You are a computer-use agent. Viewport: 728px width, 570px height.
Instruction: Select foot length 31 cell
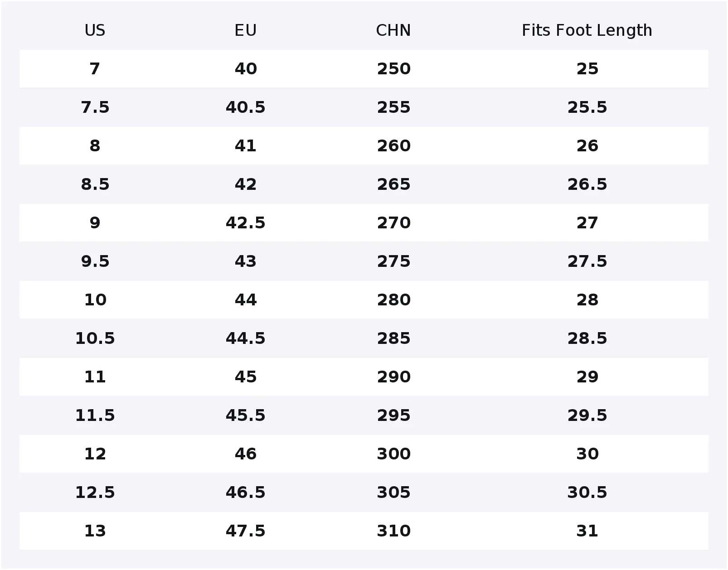click(x=587, y=531)
